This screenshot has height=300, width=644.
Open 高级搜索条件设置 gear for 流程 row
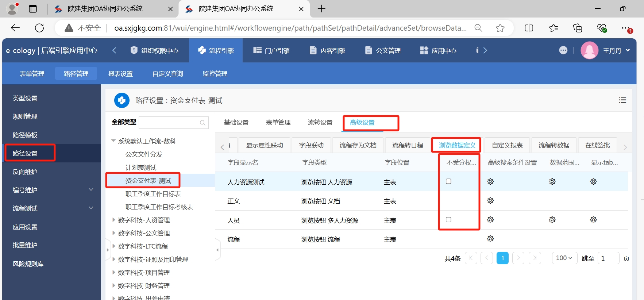490,239
